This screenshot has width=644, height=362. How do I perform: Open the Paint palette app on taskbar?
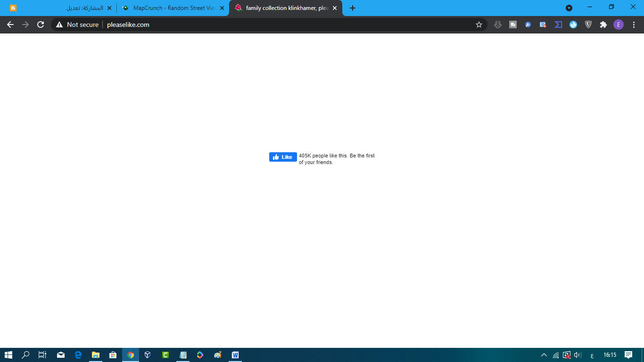tap(218, 355)
